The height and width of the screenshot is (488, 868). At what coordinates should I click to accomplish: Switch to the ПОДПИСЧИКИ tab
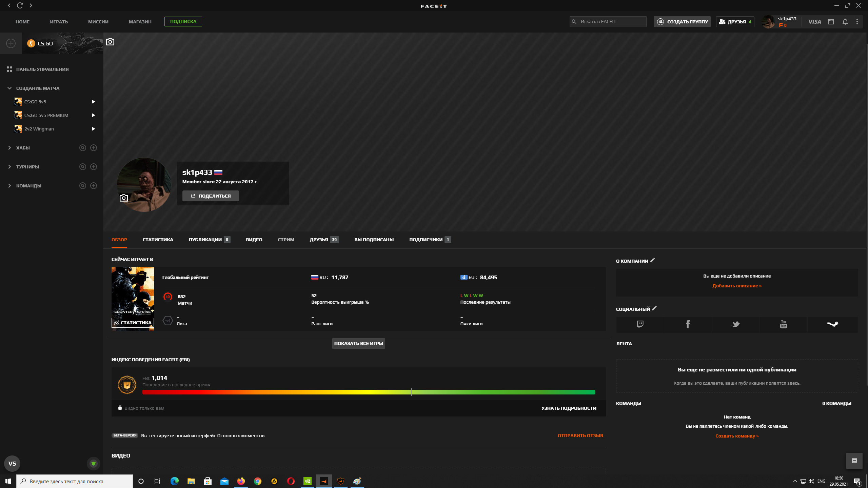[x=430, y=240]
